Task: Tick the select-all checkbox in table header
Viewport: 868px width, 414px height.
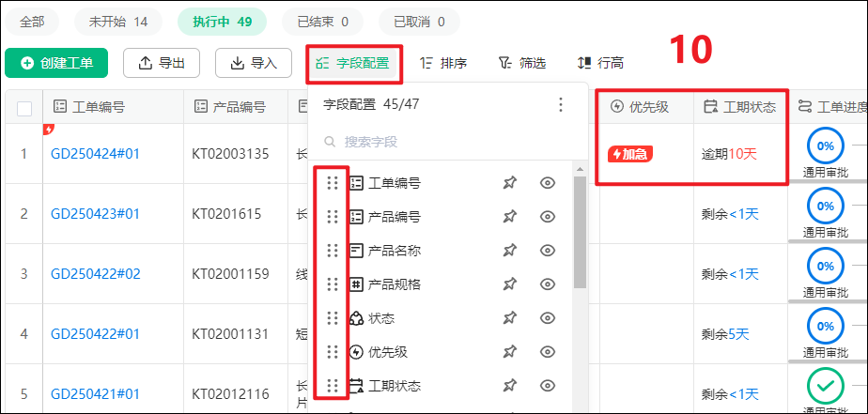Action: pos(24,108)
